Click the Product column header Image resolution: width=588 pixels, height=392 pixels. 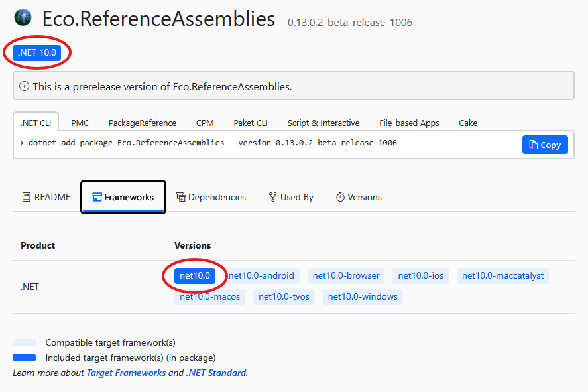point(38,245)
